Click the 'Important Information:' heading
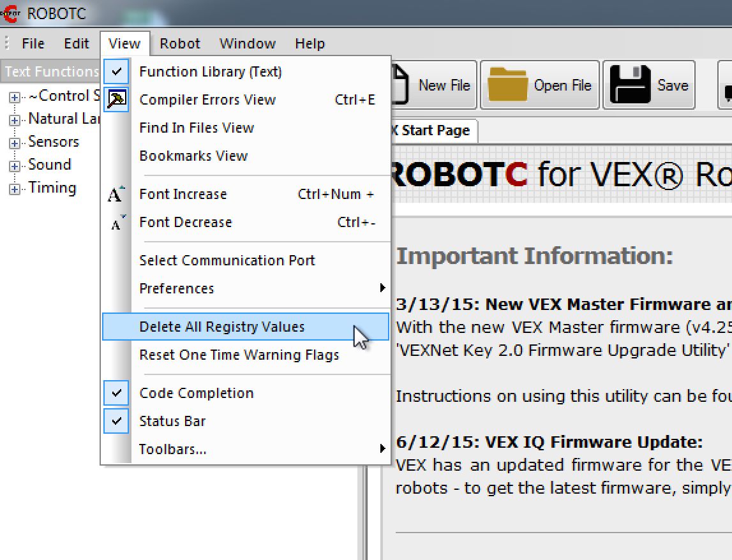Viewport: 732px width, 560px height. (535, 256)
